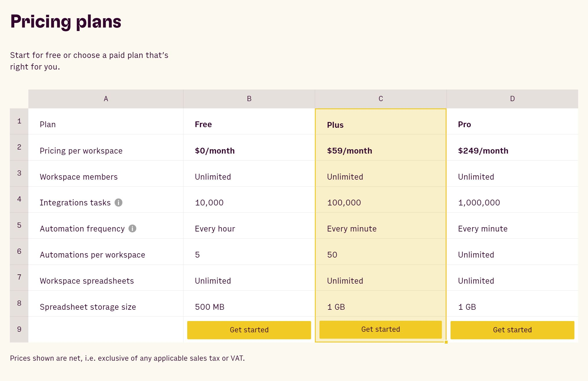The image size is (588, 381).
Task: Select row header 6
Action: pyautogui.click(x=19, y=252)
